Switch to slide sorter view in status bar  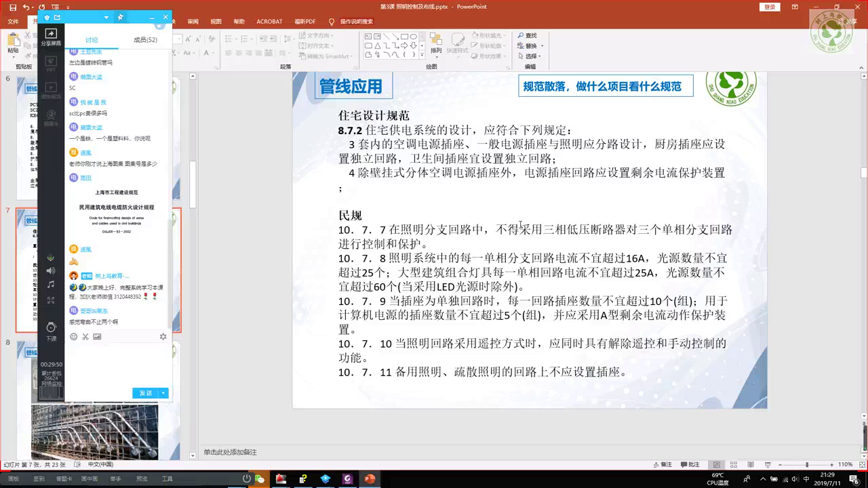(x=732, y=464)
